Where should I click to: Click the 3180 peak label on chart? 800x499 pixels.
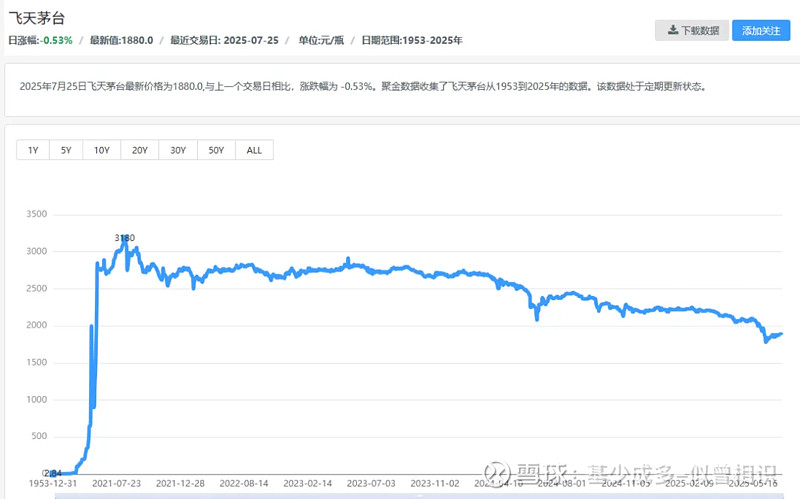point(124,238)
